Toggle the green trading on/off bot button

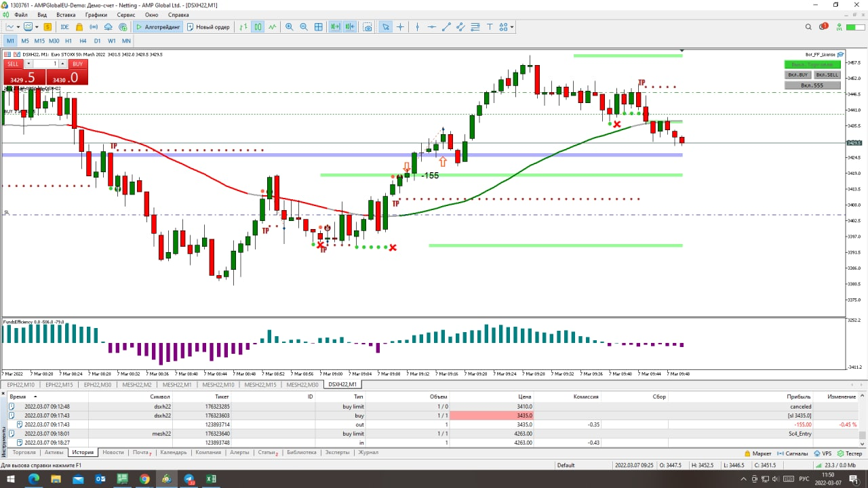pos(812,64)
